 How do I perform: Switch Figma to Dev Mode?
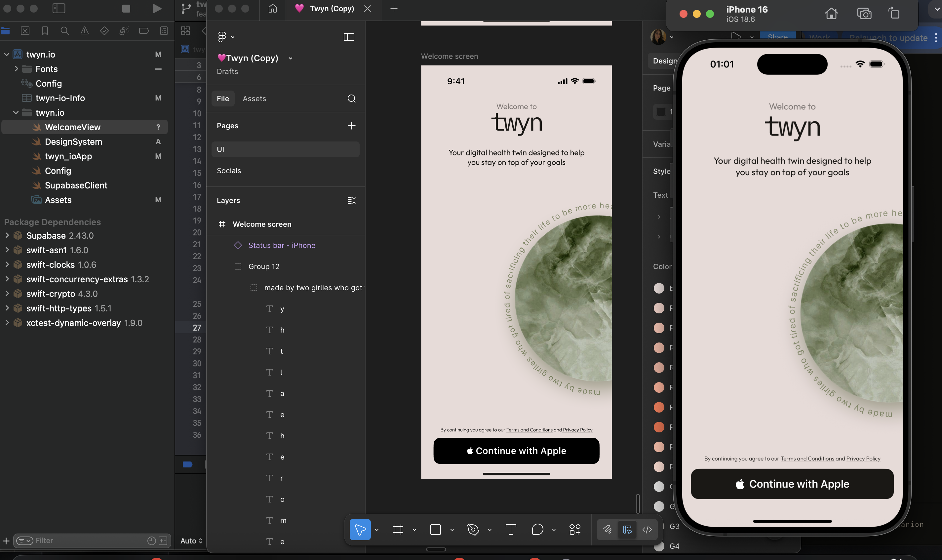(648, 530)
